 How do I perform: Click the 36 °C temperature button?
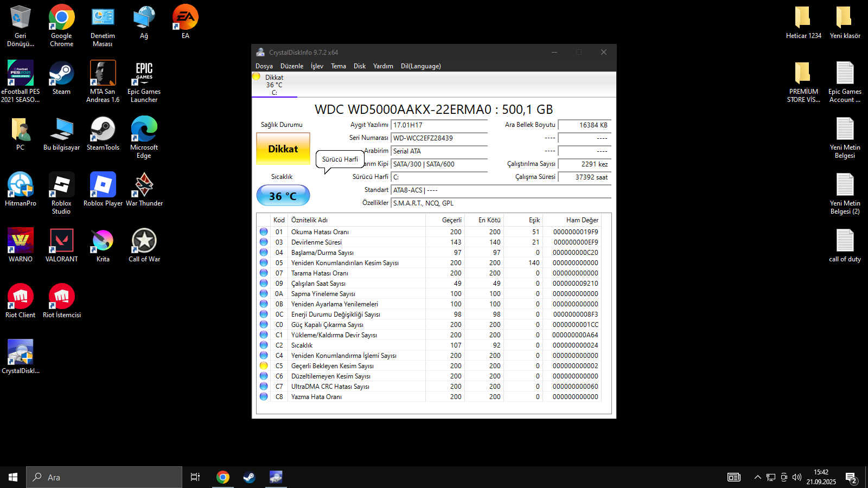coord(283,196)
